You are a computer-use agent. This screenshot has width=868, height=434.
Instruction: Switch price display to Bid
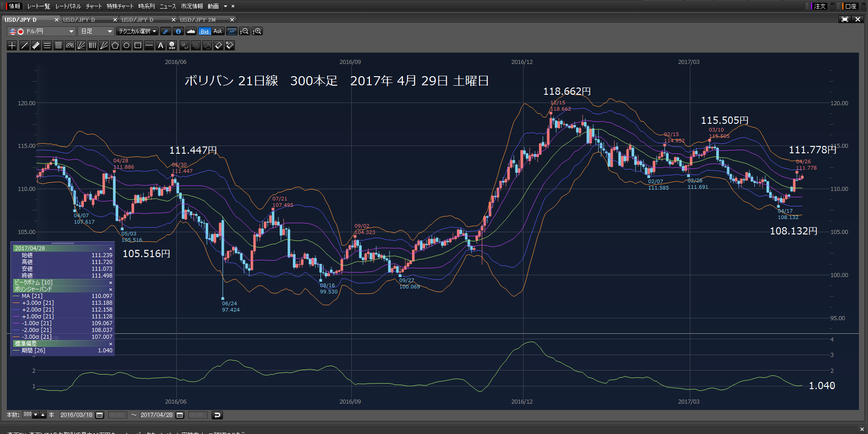[x=204, y=31]
